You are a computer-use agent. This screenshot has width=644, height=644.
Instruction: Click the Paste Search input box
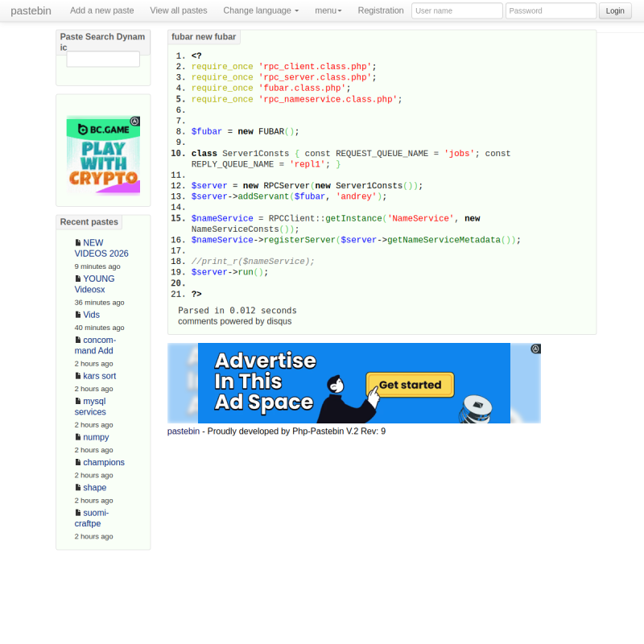(103, 59)
